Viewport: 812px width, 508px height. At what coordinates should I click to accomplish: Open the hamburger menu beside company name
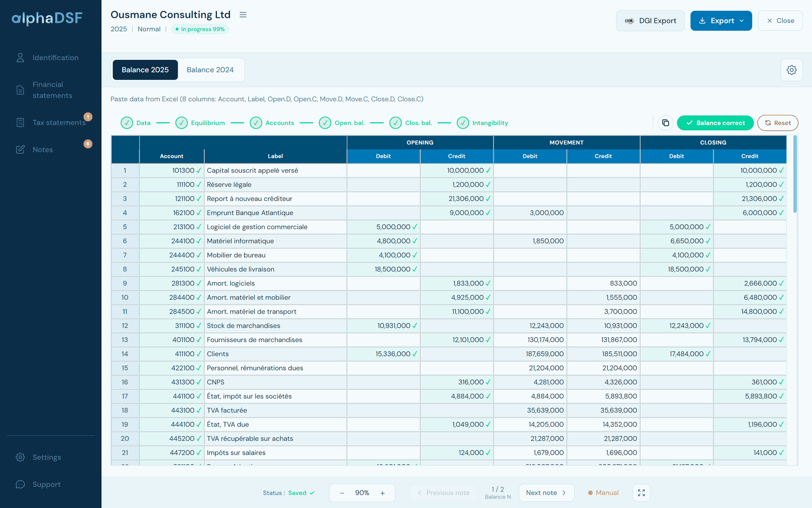click(243, 15)
